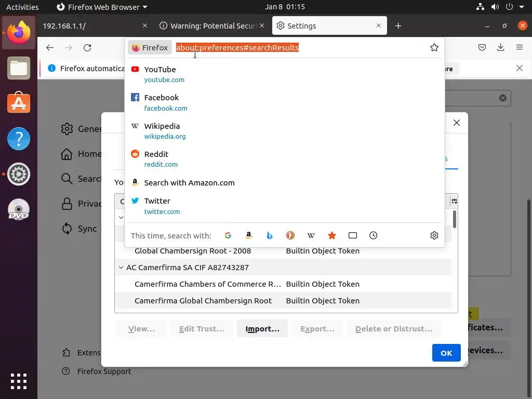Click OK in certificate manager
532x399 pixels.
(446, 353)
